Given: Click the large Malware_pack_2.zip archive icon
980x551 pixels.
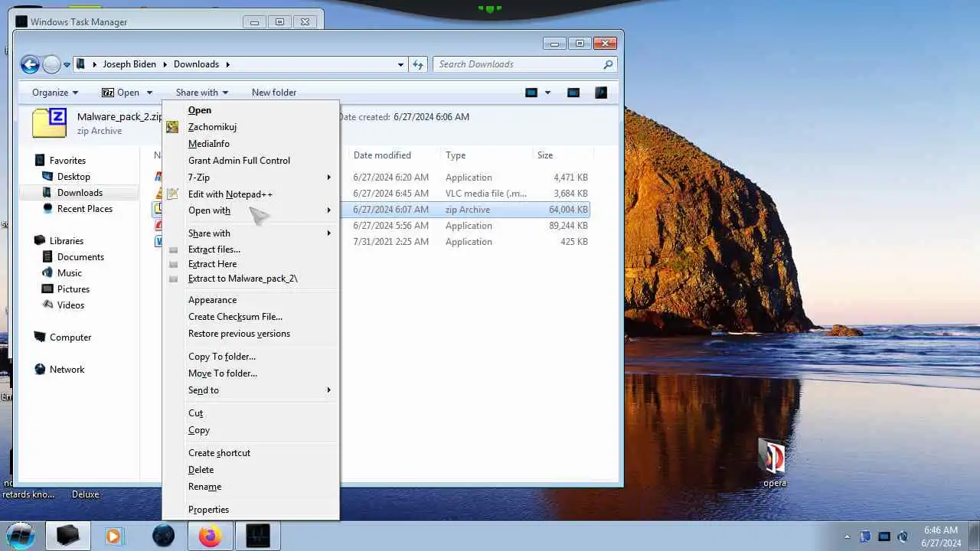Looking at the screenshot, I should [x=49, y=123].
